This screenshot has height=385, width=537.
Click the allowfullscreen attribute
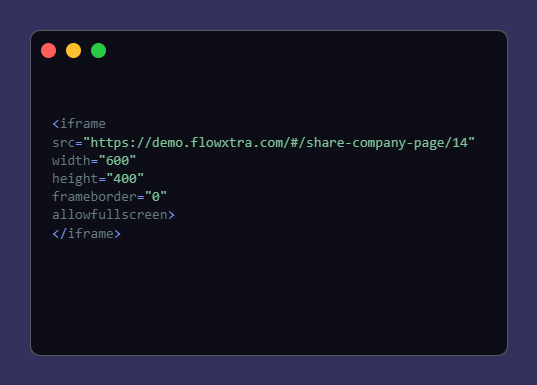click(110, 215)
